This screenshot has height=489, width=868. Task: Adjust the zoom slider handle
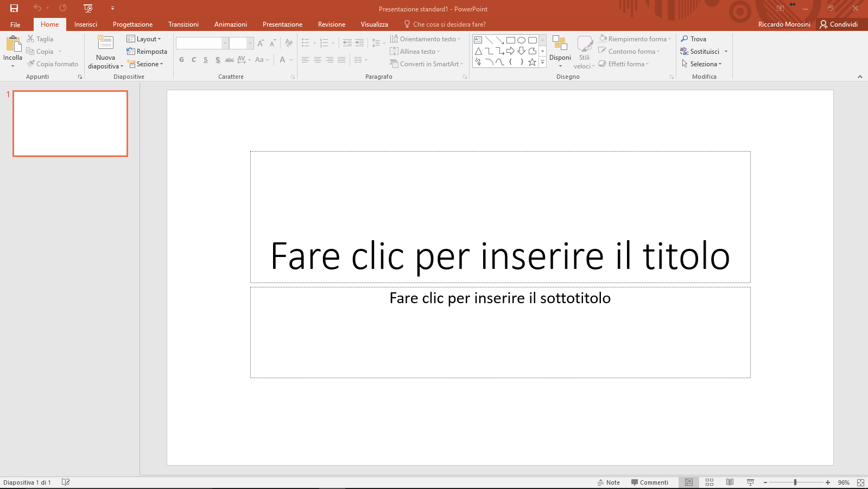click(x=795, y=482)
